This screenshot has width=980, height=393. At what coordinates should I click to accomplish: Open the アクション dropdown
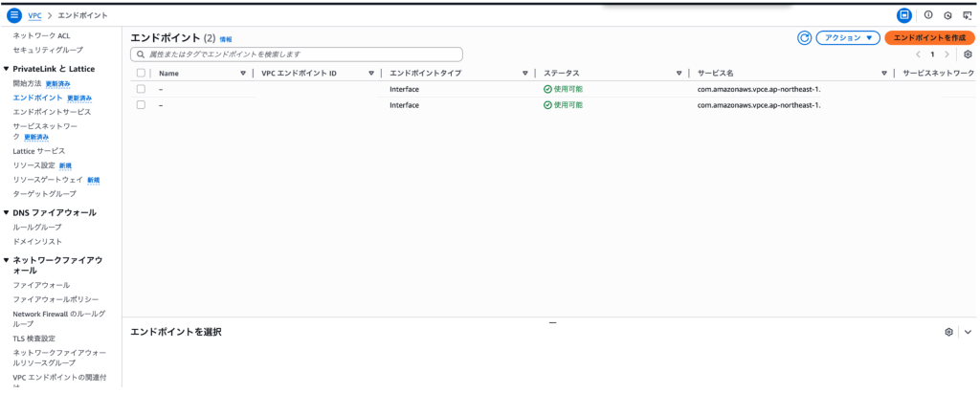[848, 38]
